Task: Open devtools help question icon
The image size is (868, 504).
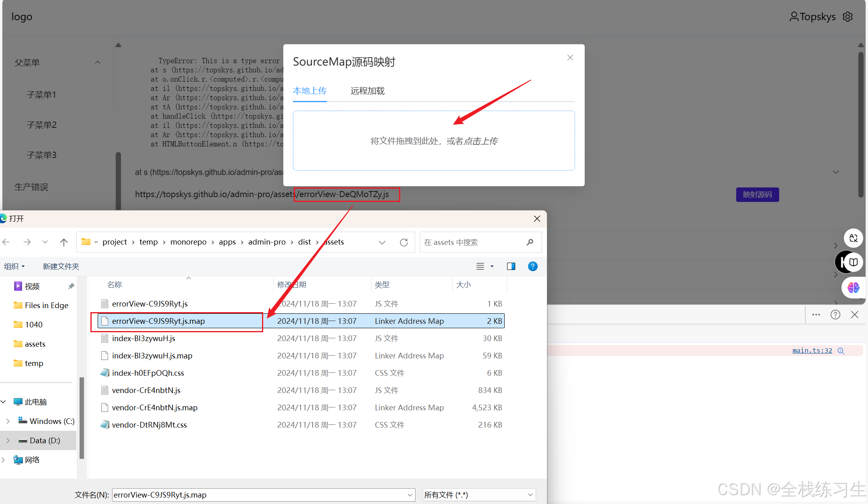Action: 835,315
